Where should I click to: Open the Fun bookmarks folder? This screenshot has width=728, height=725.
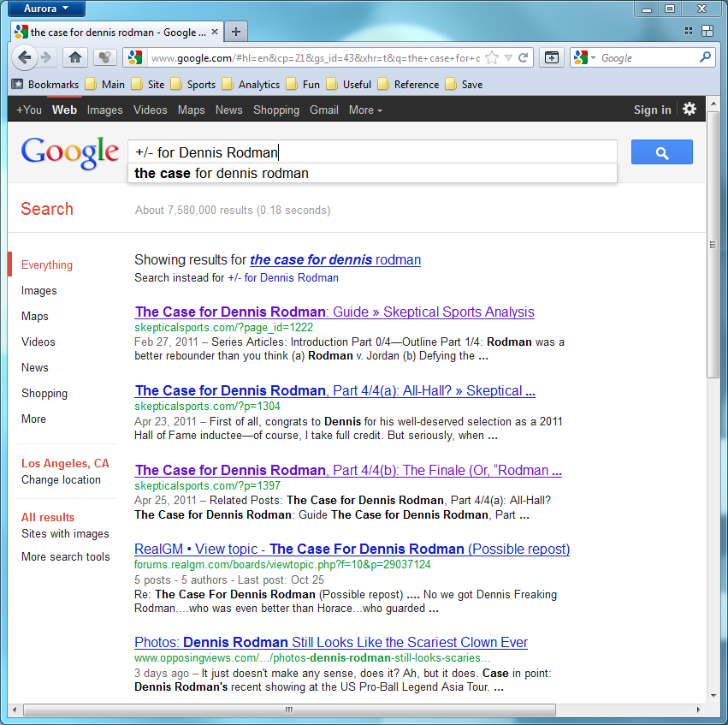(303, 85)
